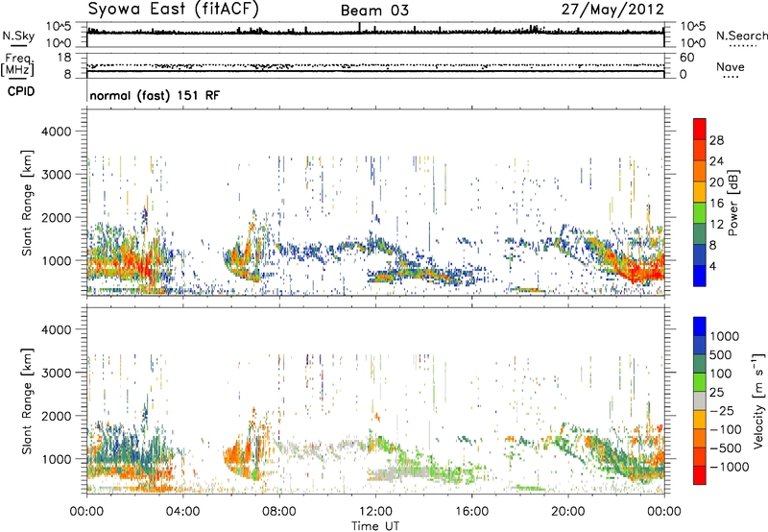Viewport: 768px width, 532px height.
Task: Click the 'Beam 03' label
Action: [374, 11]
